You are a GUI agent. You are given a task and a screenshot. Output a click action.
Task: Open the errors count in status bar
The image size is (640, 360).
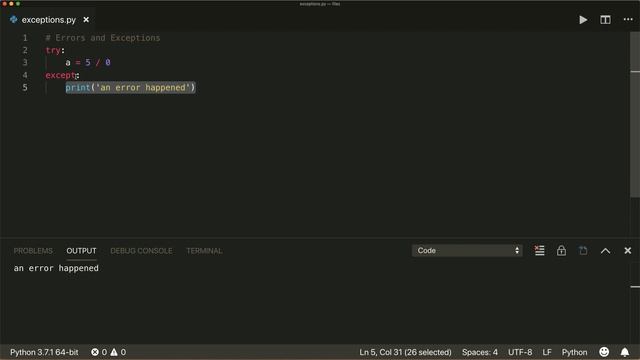(x=99, y=352)
